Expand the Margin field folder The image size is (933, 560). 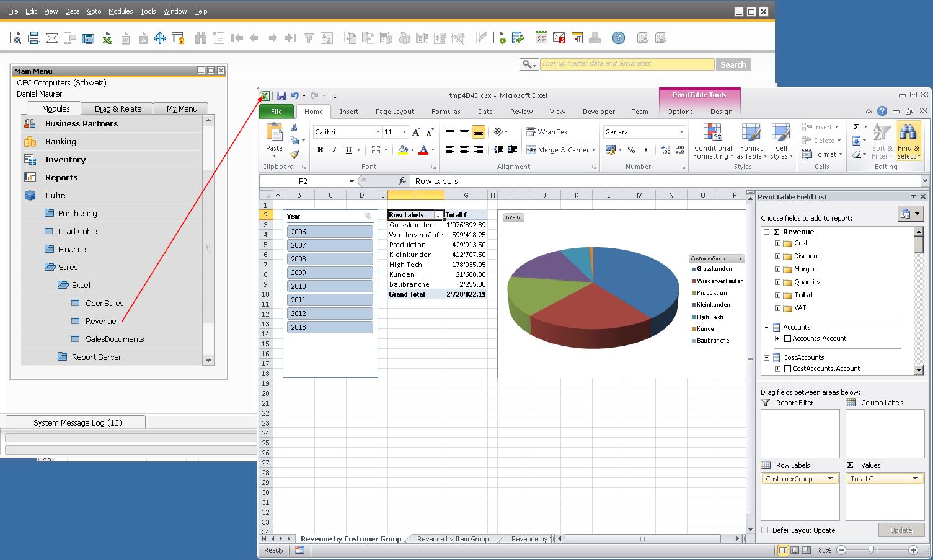coord(777,269)
